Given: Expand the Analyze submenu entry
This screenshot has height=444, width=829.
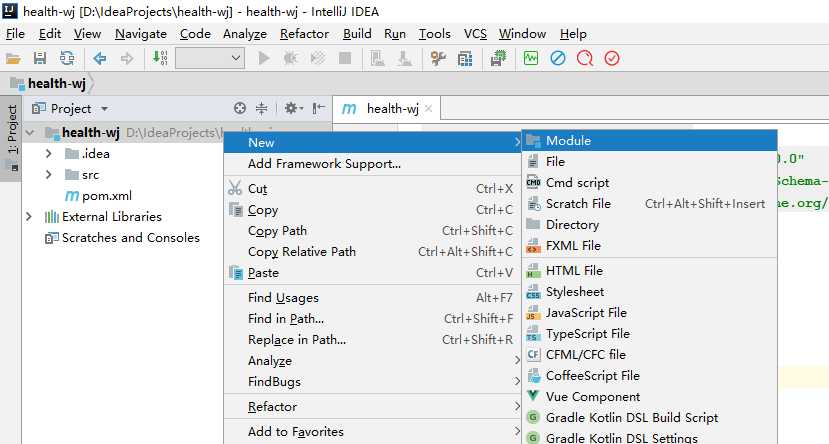Looking at the screenshot, I should (372, 361).
